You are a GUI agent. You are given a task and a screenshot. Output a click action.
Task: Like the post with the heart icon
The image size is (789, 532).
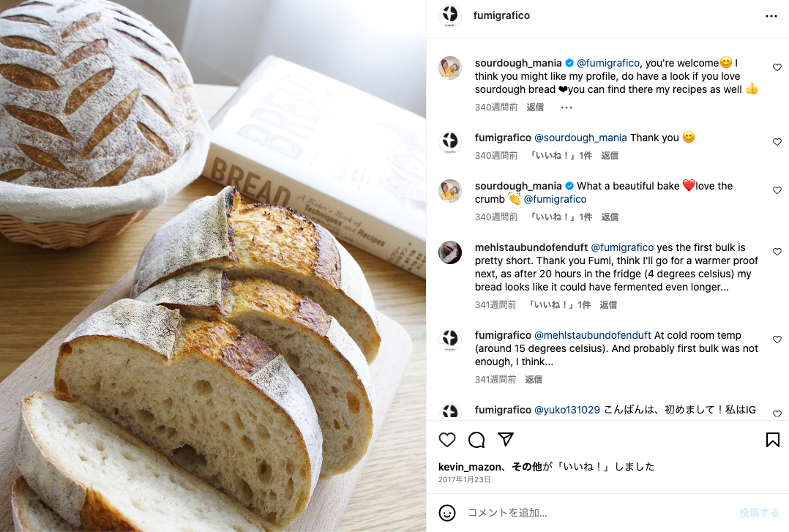click(446, 440)
